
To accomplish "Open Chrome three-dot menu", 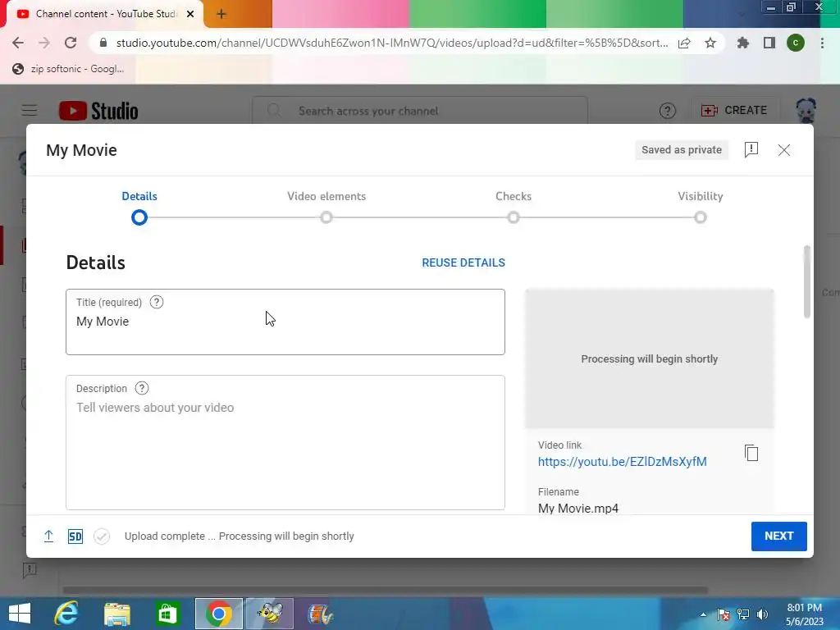I will 822,43.
